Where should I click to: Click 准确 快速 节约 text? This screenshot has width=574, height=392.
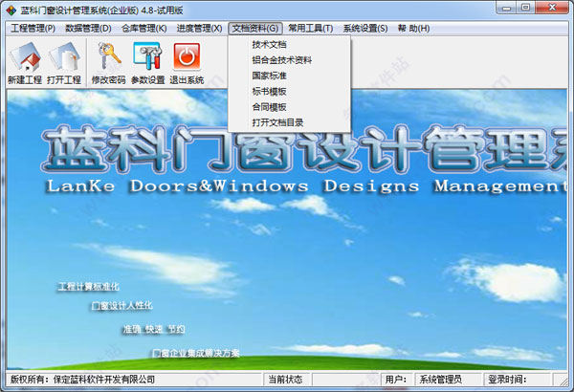[154, 330]
